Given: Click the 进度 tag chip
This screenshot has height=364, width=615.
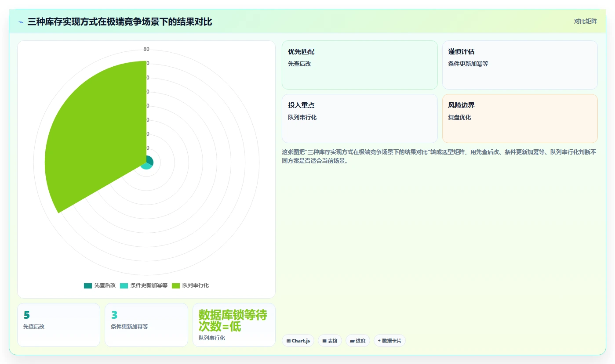Looking at the screenshot, I should tap(358, 341).
